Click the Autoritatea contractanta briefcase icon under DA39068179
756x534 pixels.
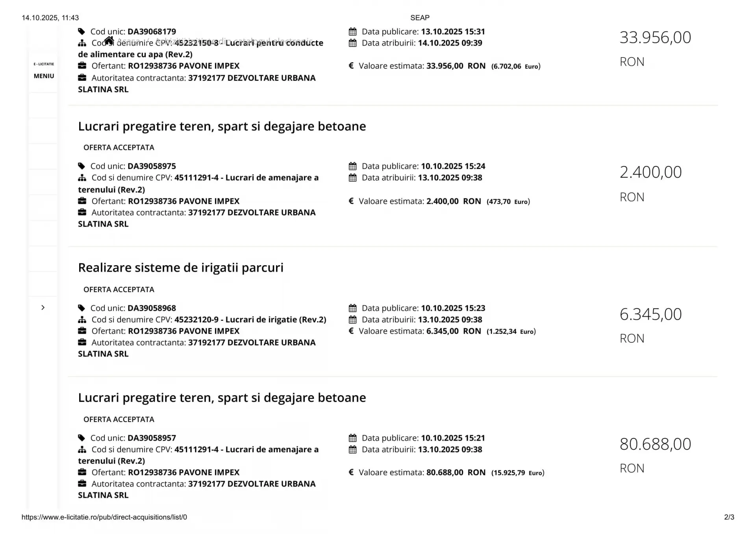click(82, 78)
